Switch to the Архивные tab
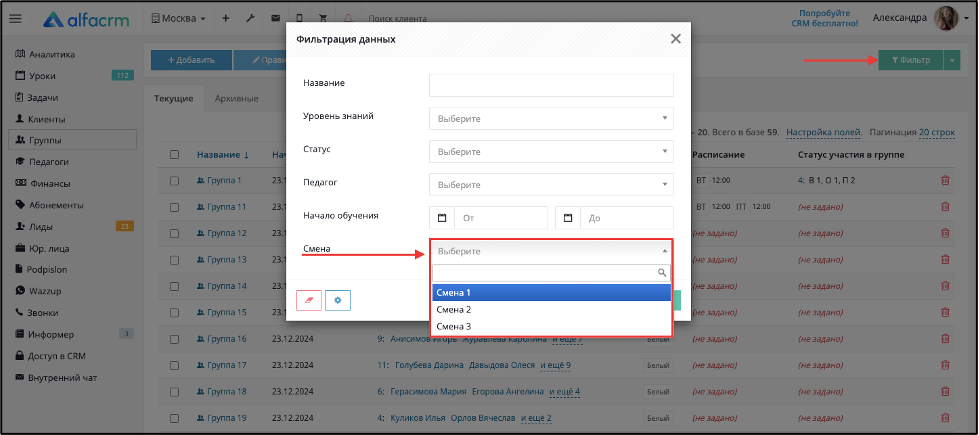979x435 pixels. (237, 99)
